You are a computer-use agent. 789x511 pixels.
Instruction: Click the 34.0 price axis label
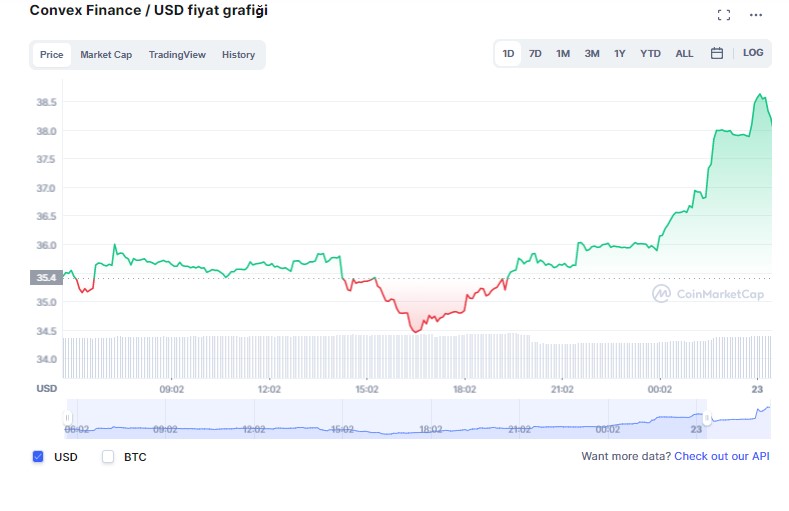pyautogui.click(x=46, y=359)
